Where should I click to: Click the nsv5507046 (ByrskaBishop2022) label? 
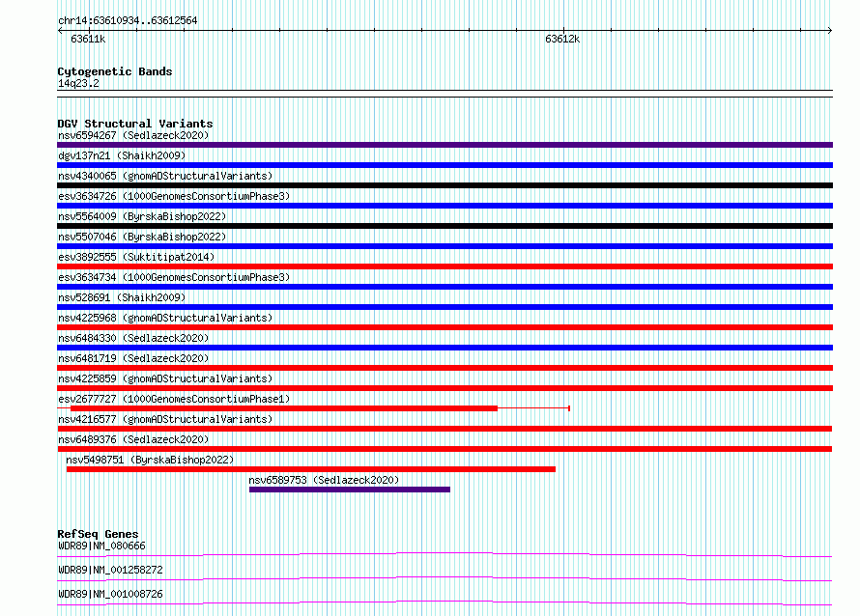click(x=142, y=237)
